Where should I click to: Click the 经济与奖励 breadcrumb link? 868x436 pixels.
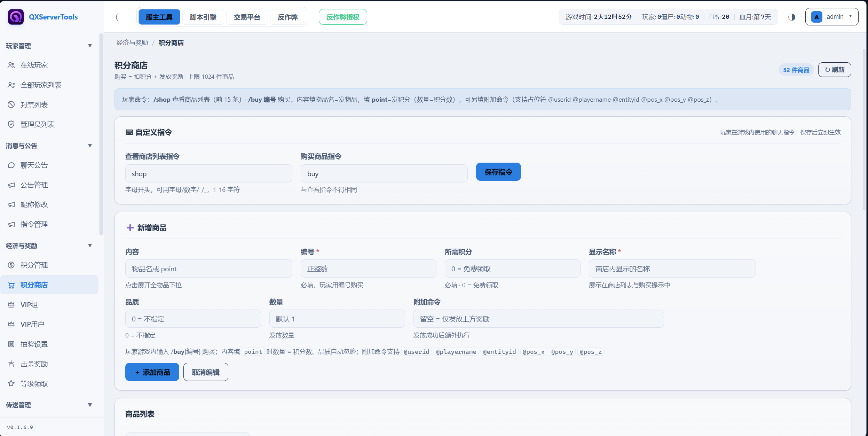coord(132,42)
